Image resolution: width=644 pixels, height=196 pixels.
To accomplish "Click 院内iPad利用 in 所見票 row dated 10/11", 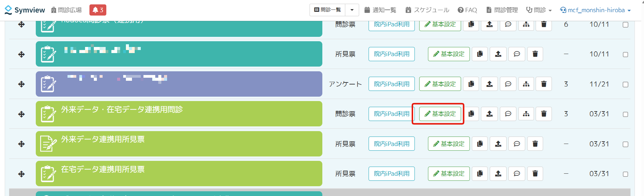I will [x=392, y=54].
